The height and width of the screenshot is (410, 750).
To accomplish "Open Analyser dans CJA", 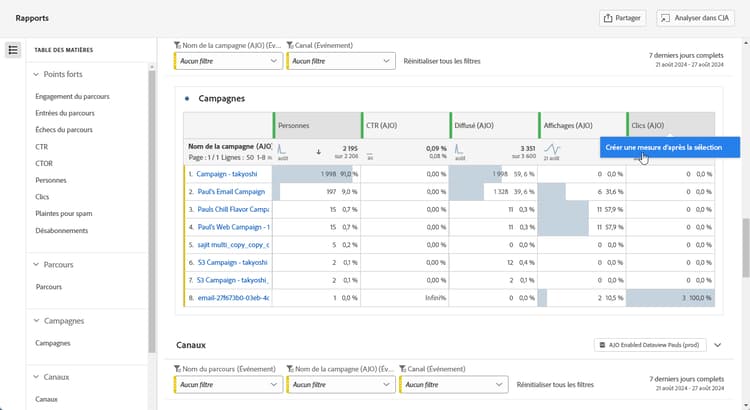I will [695, 18].
